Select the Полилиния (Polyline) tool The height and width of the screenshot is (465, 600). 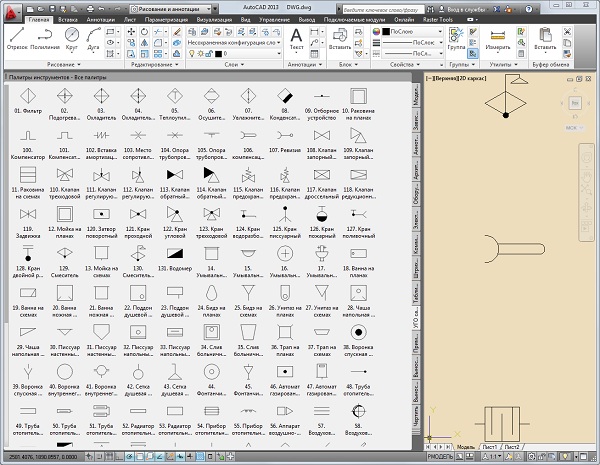click(x=47, y=37)
